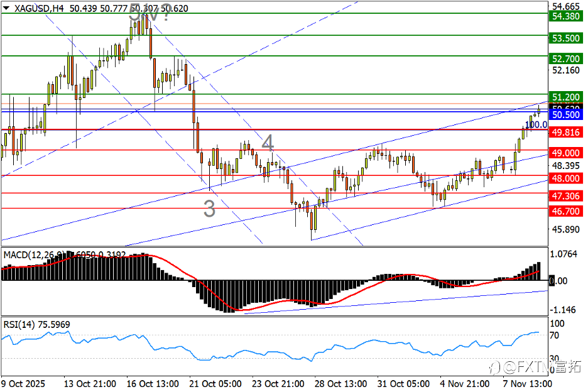Select the 5,v? wave label at top

(150, 13)
